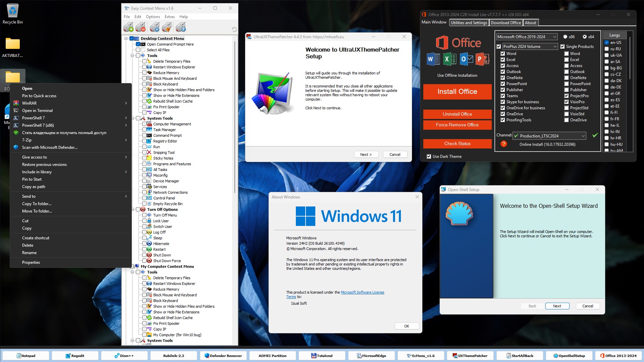Image resolution: width=644 pixels, height=362 pixels.
Task: Uncheck Teams in the ProPlus product list
Action: coord(503,96)
